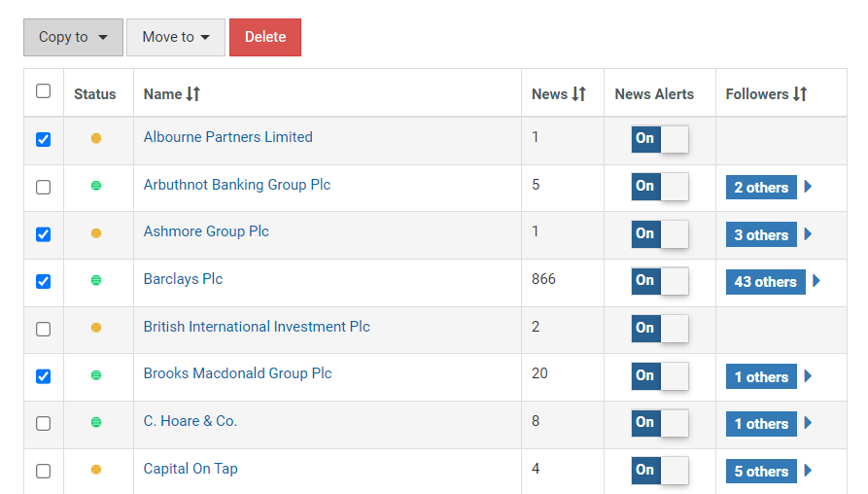This screenshot has height=494, width=868.
Task: Open Brooks Macdonald Group Plc link
Action: tap(237, 373)
